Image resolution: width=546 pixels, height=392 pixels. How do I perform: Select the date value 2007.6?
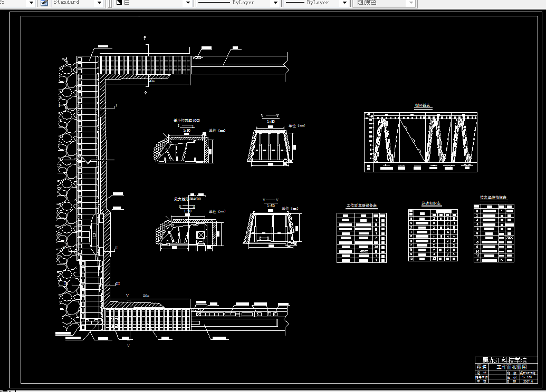[528, 381]
